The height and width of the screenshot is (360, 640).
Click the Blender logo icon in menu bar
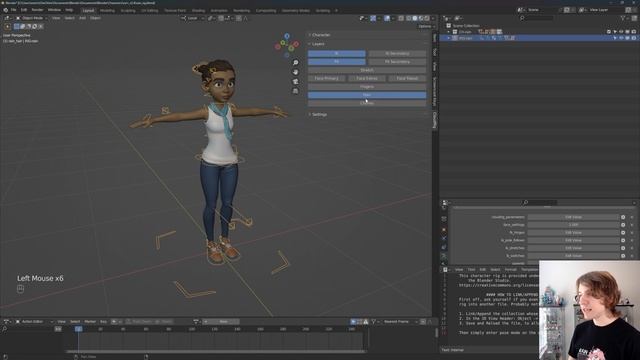pyautogui.click(x=5, y=10)
